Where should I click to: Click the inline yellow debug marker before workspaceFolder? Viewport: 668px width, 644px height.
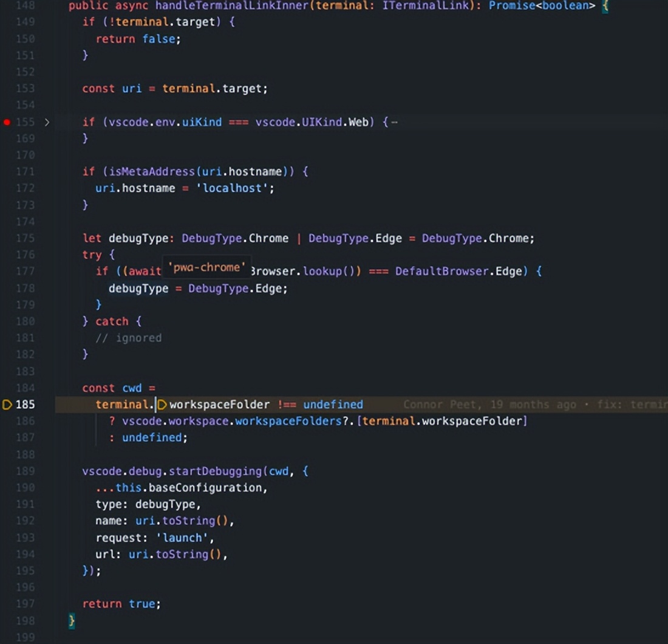tap(162, 405)
